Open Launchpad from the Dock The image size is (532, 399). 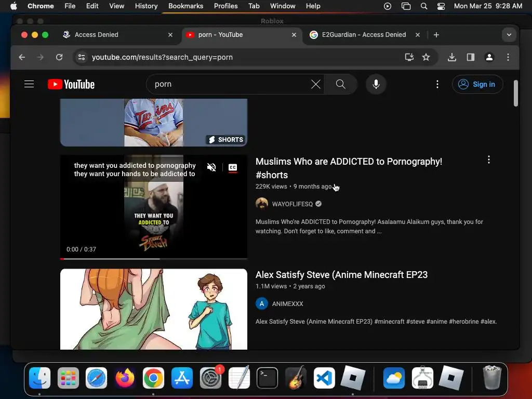(68, 378)
